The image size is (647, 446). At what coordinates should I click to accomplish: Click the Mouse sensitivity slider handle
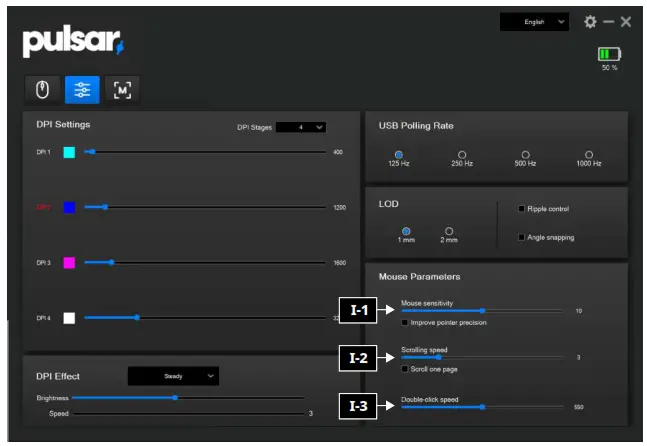[x=482, y=311]
